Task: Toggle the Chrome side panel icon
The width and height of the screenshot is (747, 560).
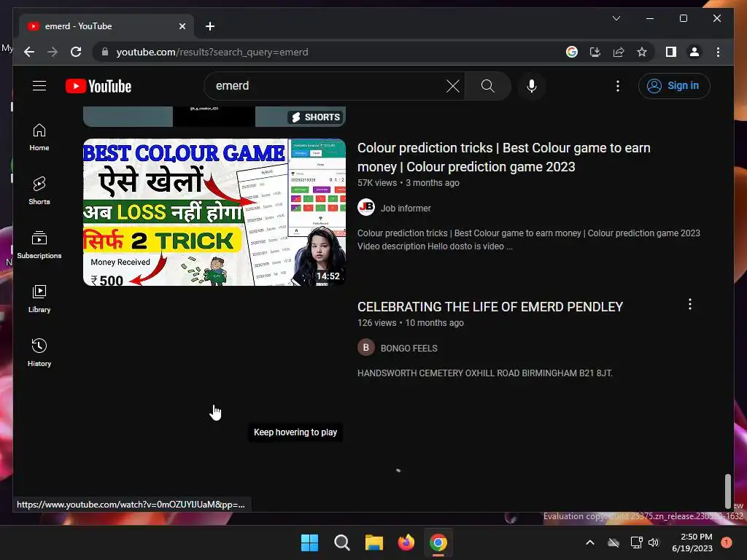Action: click(671, 52)
